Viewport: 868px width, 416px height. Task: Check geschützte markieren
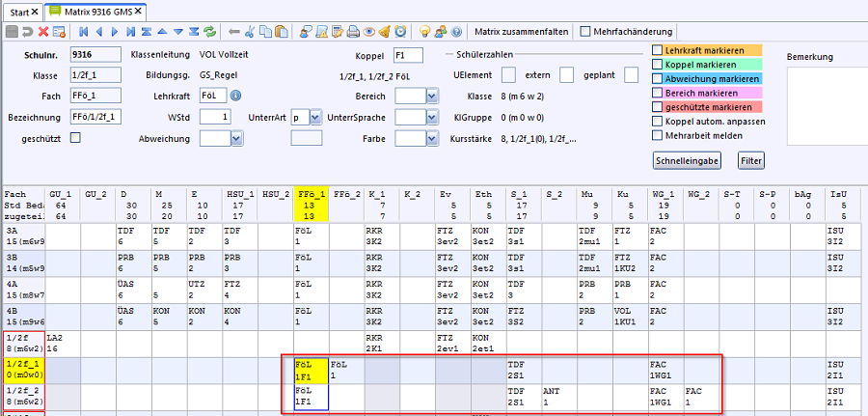click(x=657, y=107)
